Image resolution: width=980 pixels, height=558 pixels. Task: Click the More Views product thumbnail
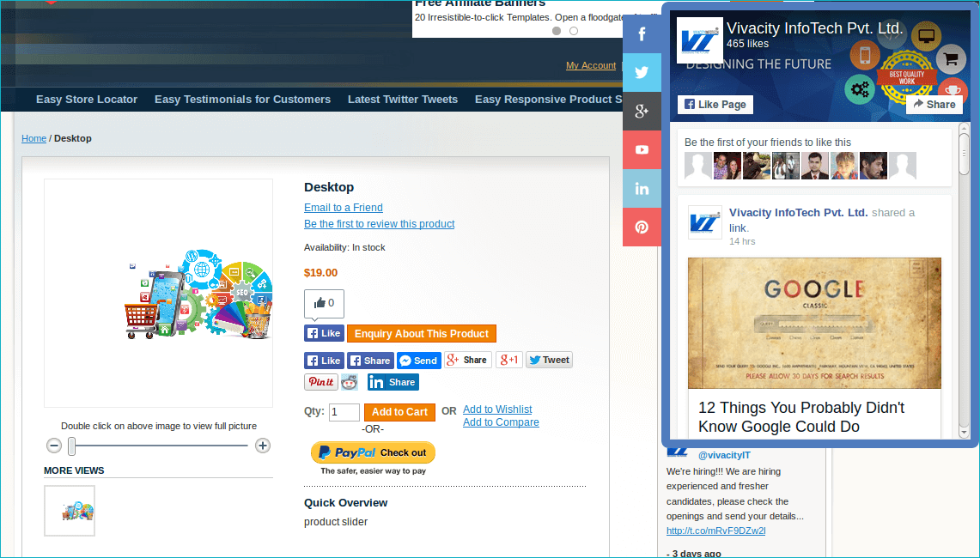pos(70,511)
